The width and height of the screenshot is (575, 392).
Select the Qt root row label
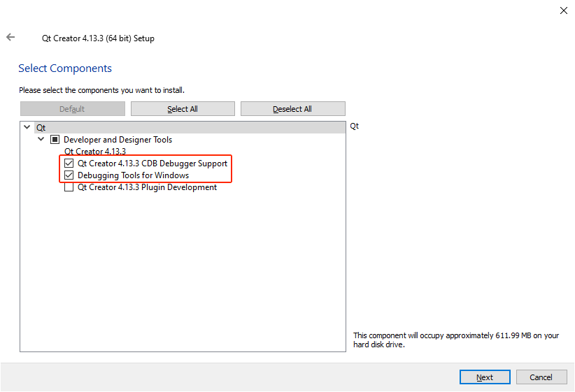tap(41, 127)
